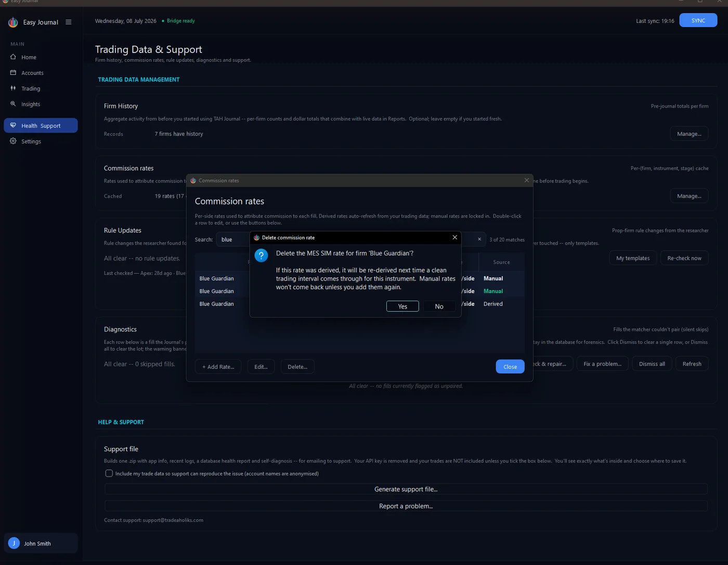Image resolution: width=728 pixels, height=565 pixels.
Task: Close the Commission rates window via X
Action: (x=527, y=181)
